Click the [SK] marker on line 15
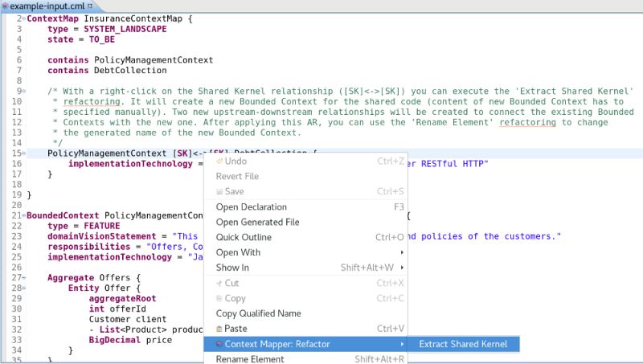 182,153
